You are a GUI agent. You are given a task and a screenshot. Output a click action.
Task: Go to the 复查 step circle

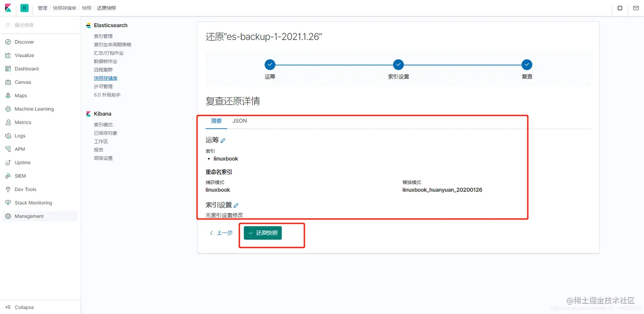(x=527, y=65)
